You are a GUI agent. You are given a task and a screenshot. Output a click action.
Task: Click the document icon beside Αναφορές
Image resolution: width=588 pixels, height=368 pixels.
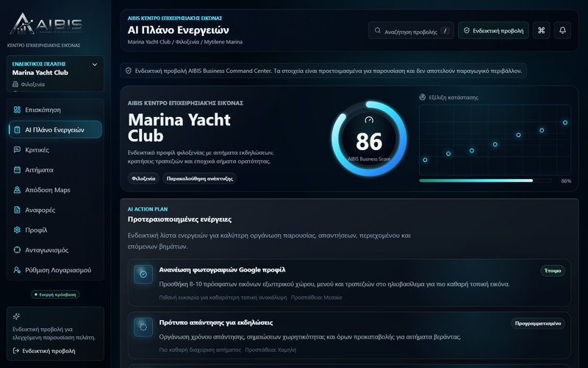17,210
